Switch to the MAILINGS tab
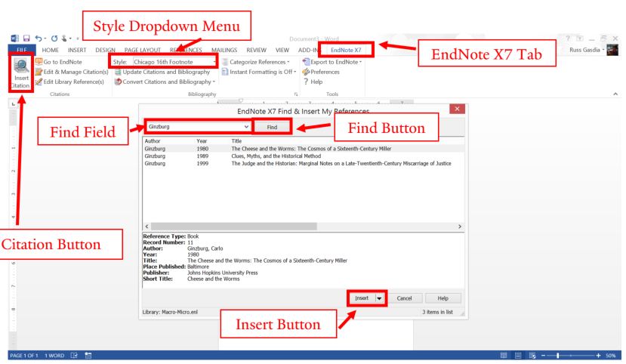This screenshot has width=626, height=364. pyautogui.click(x=224, y=50)
